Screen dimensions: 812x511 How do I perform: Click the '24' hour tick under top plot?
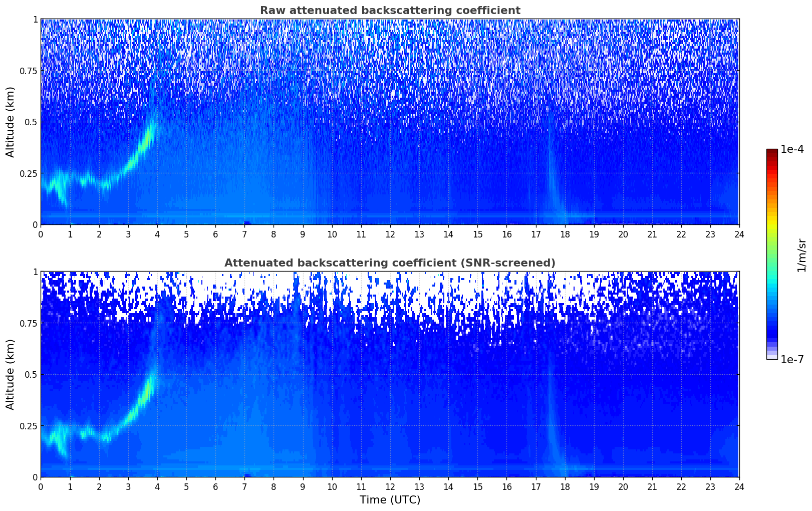click(x=739, y=234)
